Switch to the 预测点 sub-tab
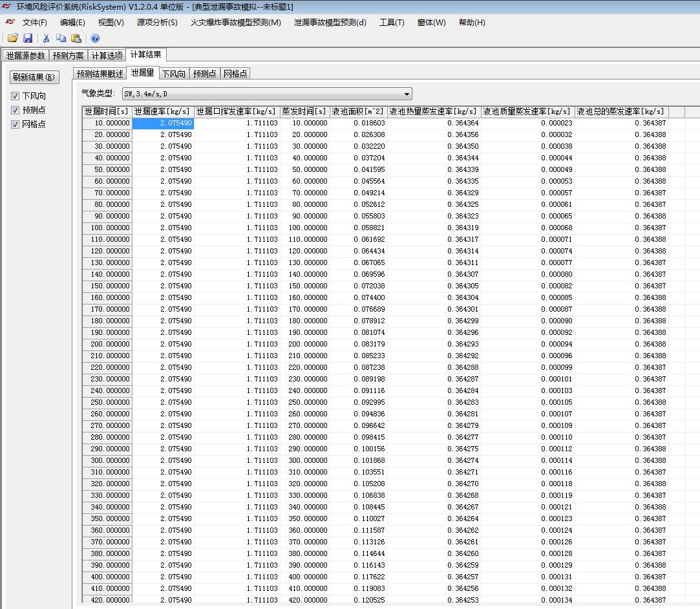 pos(204,74)
